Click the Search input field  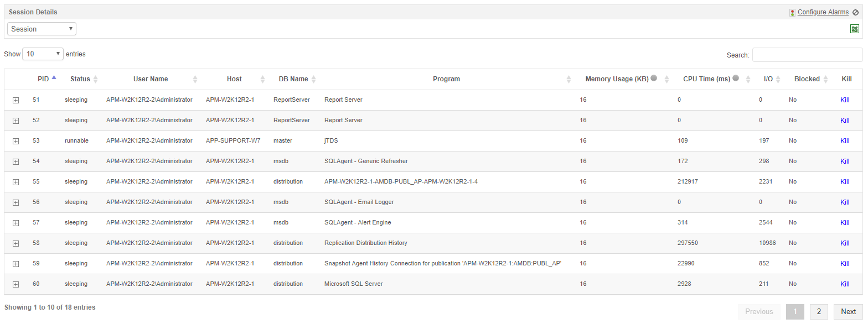point(807,55)
